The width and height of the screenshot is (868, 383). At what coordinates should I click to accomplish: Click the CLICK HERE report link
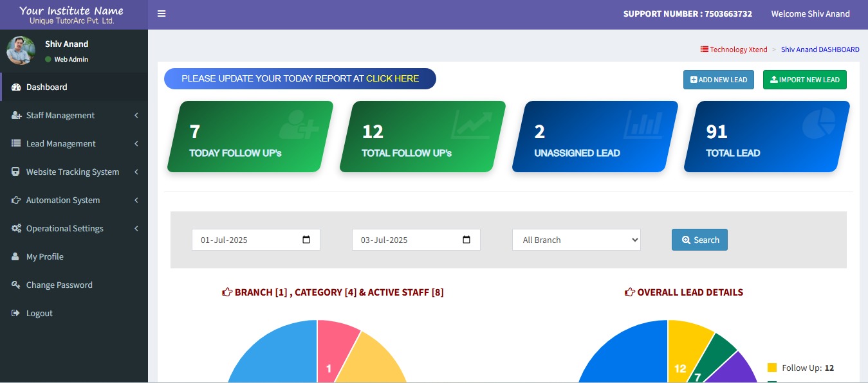[x=392, y=78]
